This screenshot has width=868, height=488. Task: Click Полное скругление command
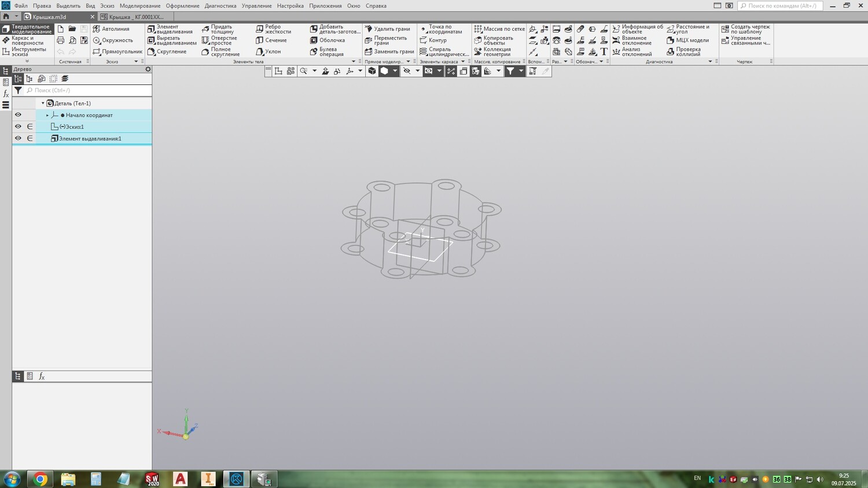click(x=220, y=51)
